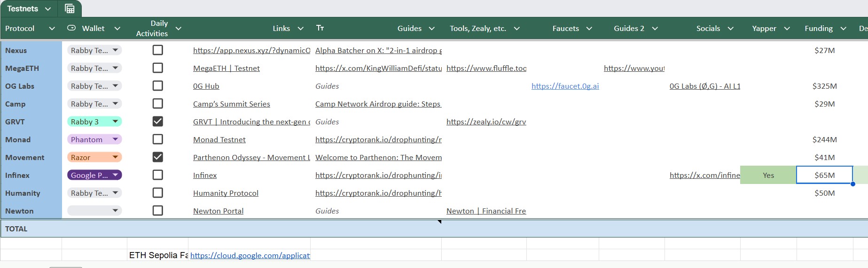Screen dimensions: 868x268
Task: Uncheck the Daily Activities checkbox for GRVT
Action: coord(158,121)
